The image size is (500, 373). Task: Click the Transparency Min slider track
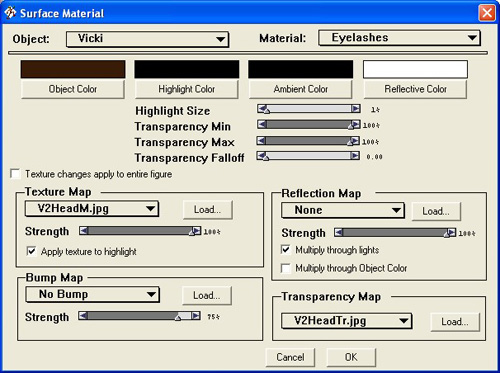[x=309, y=124]
